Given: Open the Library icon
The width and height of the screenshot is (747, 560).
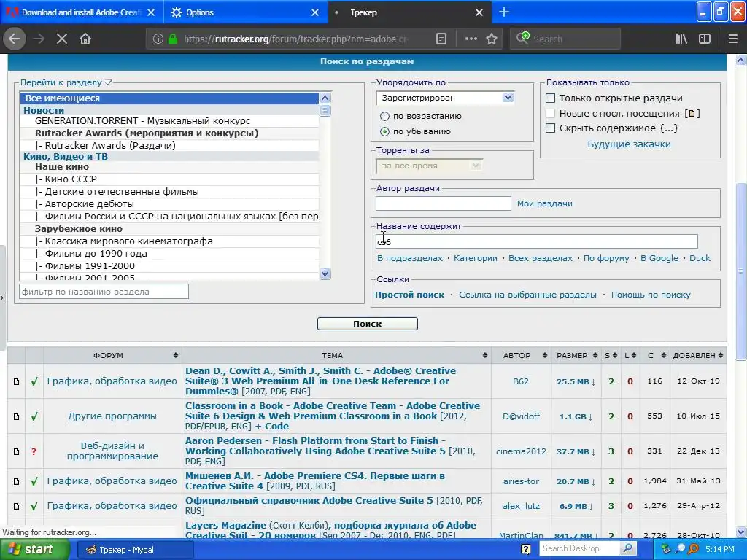Looking at the screenshot, I should point(681,39).
